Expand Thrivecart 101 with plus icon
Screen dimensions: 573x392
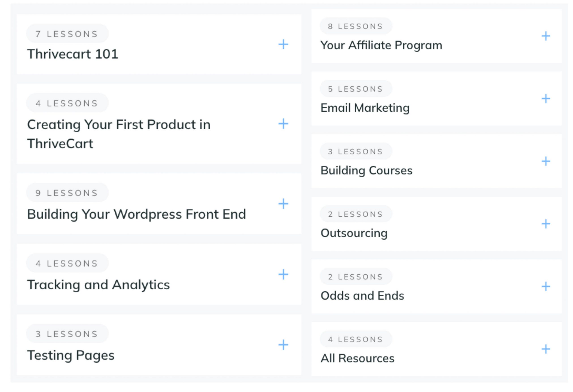pos(283,44)
